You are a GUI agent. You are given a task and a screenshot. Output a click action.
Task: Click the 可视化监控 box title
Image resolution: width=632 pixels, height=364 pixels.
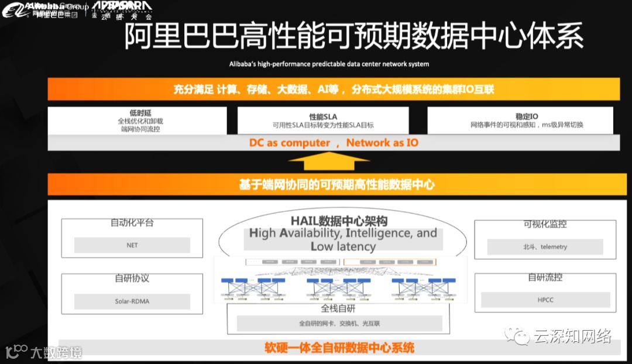545,224
